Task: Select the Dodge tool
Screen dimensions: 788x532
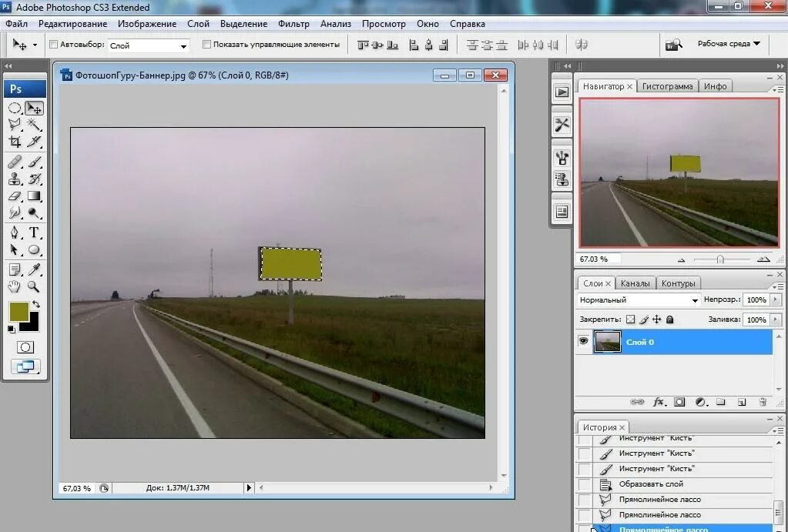Action: (34, 213)
